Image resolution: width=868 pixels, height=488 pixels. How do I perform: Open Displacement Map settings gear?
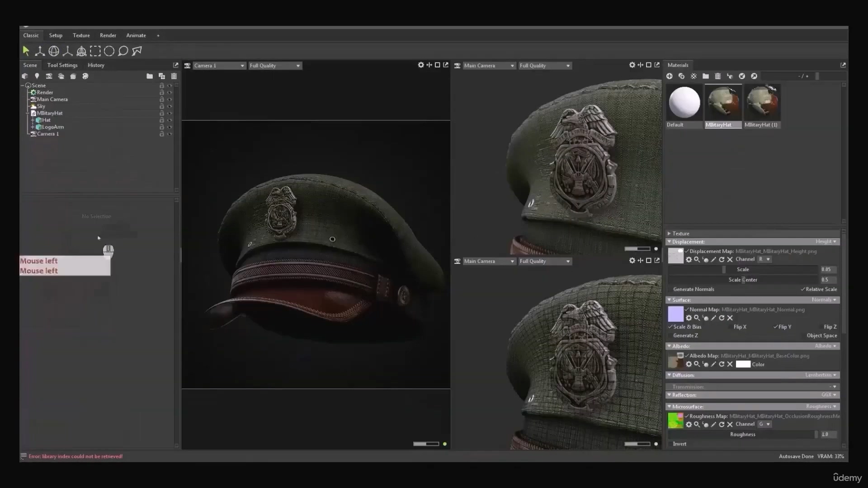point(689,259)
